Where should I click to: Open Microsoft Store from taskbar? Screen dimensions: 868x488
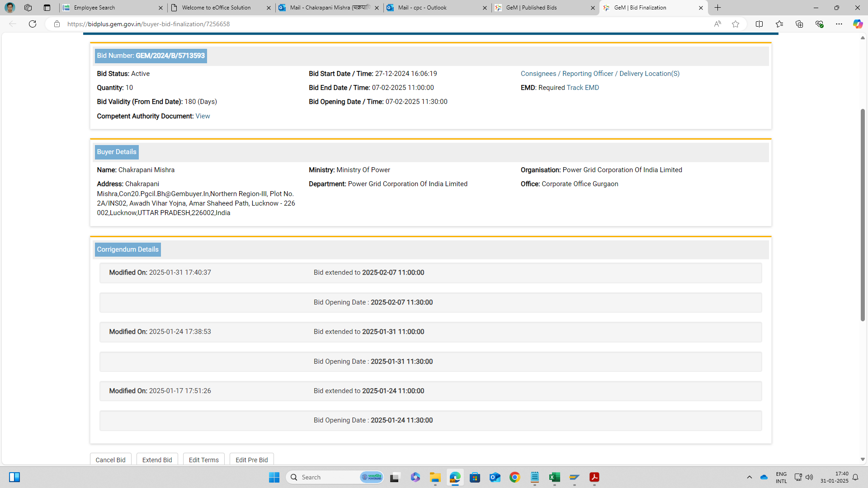point(475,477)
